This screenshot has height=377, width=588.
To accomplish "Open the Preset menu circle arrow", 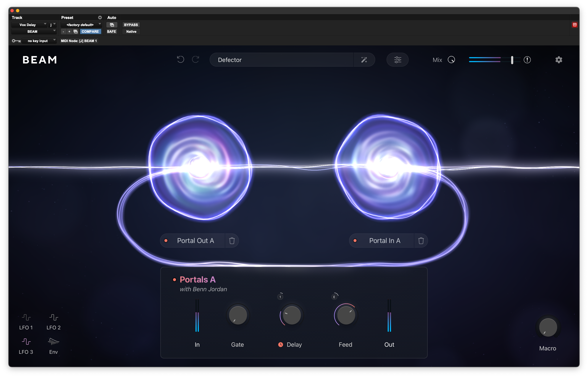I will pyautogui.click(x=100, y=18).
